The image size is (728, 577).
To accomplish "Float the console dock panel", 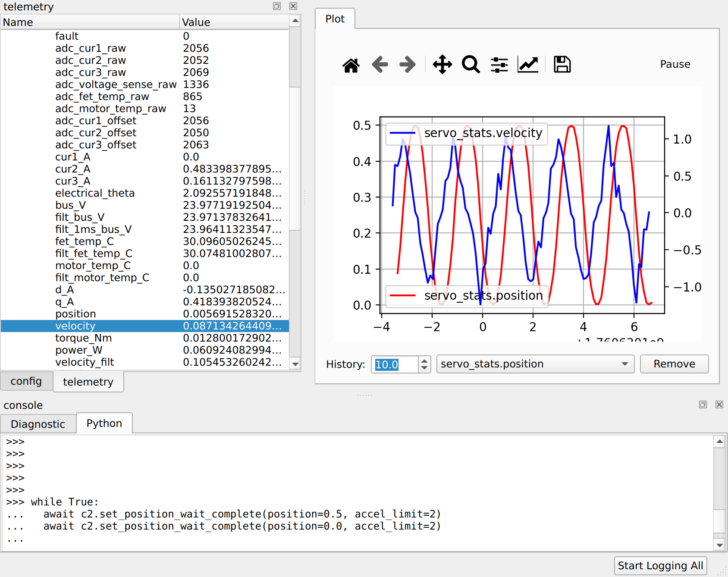I will point(703,405).
